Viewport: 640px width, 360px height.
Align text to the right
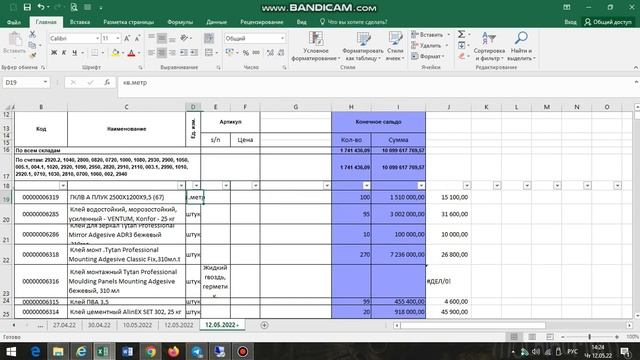pos(172,53)
